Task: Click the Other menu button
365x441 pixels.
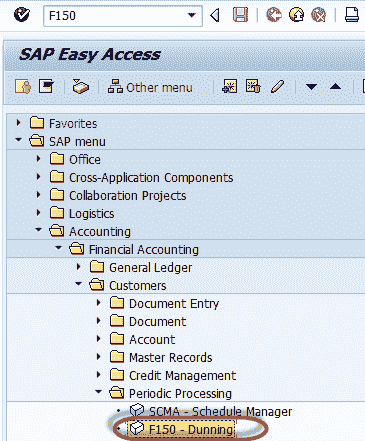Action: (150, 87)
